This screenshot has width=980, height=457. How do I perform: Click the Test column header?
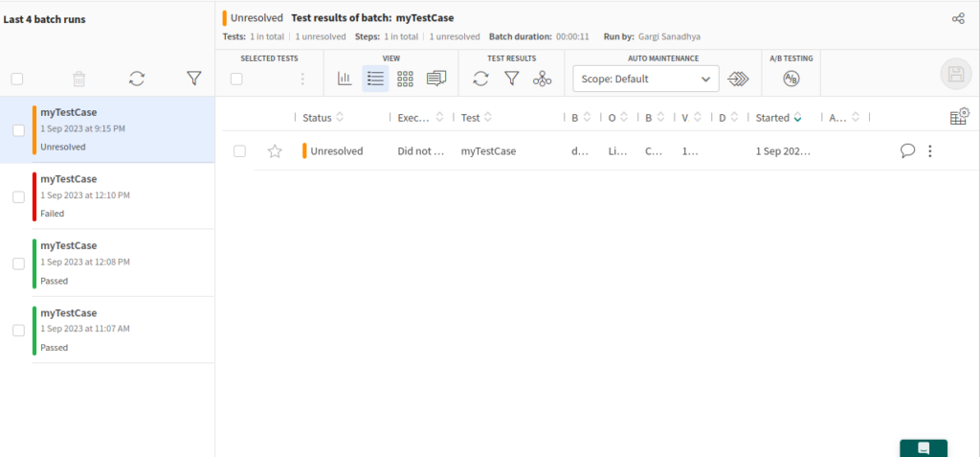[470, 118]
